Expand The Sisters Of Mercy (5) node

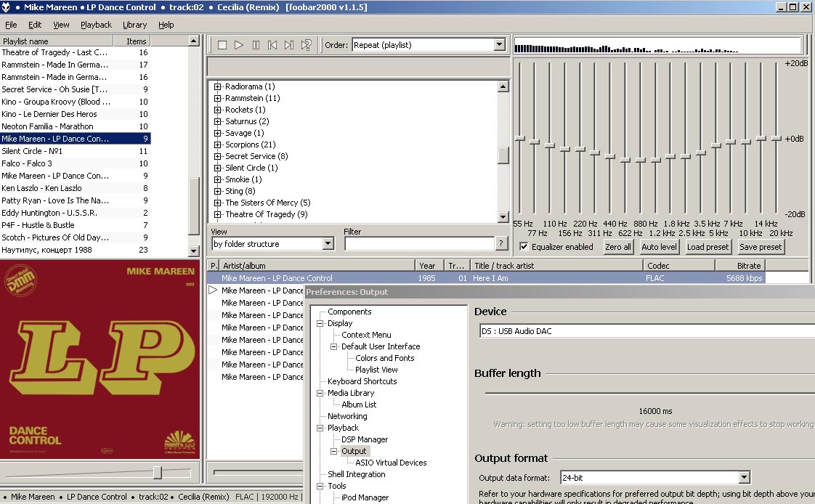[x=218, y=203]
